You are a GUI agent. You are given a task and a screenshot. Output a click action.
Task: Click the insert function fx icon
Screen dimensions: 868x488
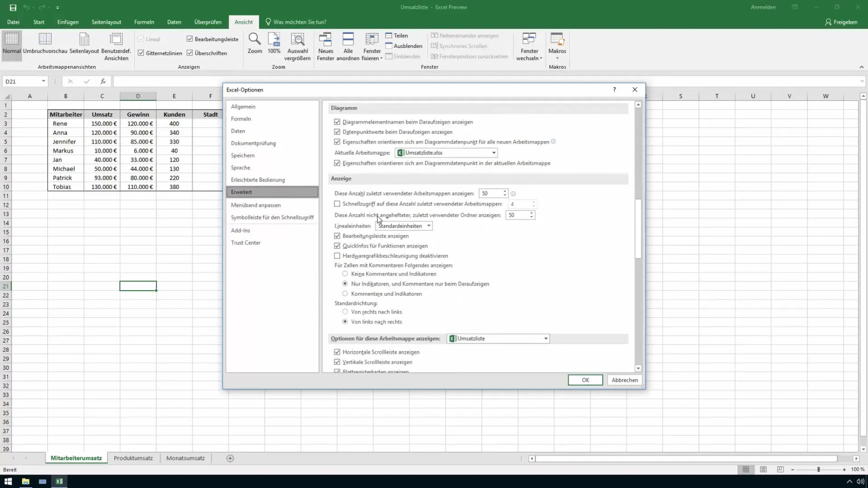tap(103, 81)
